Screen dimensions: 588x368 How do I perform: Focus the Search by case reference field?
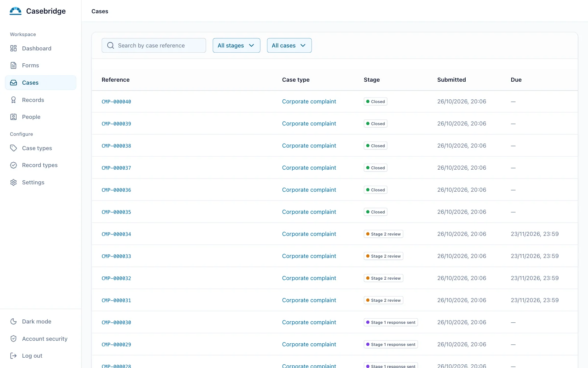click(x=154, y=45)
